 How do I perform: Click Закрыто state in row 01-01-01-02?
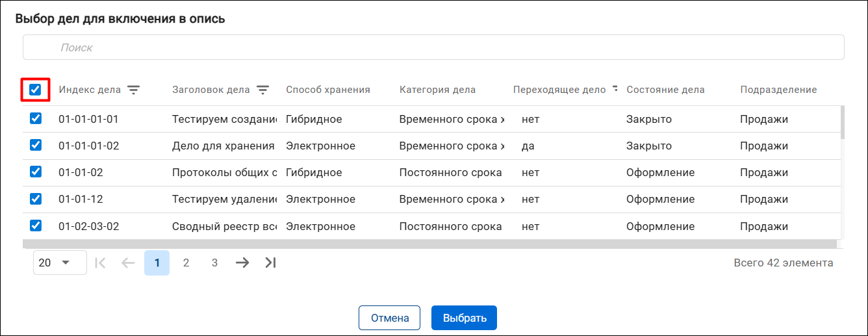click(x=649, y=146)
